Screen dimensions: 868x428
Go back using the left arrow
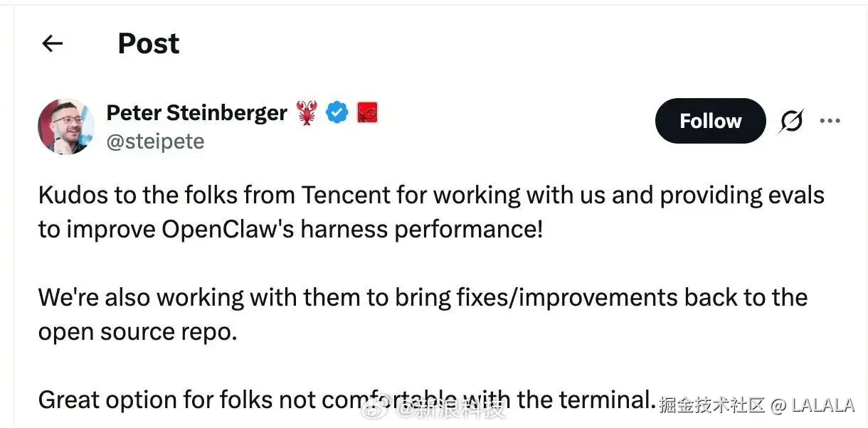pyautogui.click(x=53, y=44)
